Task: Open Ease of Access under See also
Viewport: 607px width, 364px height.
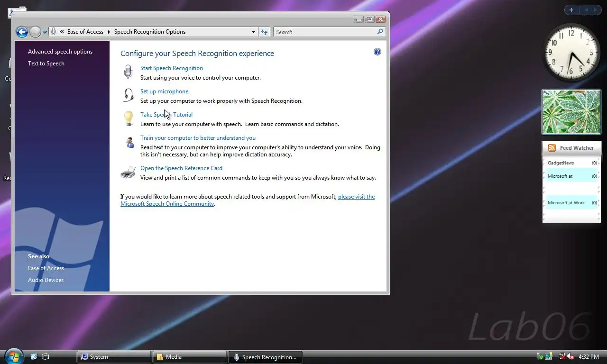Action: 46,268
